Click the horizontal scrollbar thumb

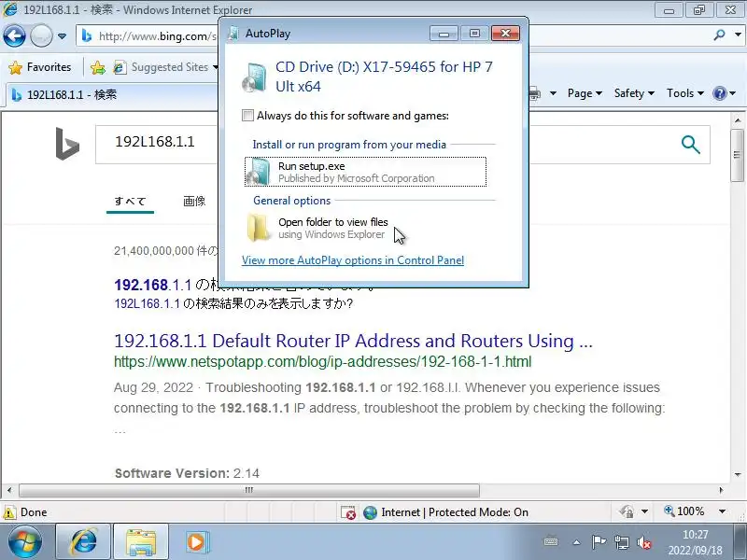click(249, 490)
